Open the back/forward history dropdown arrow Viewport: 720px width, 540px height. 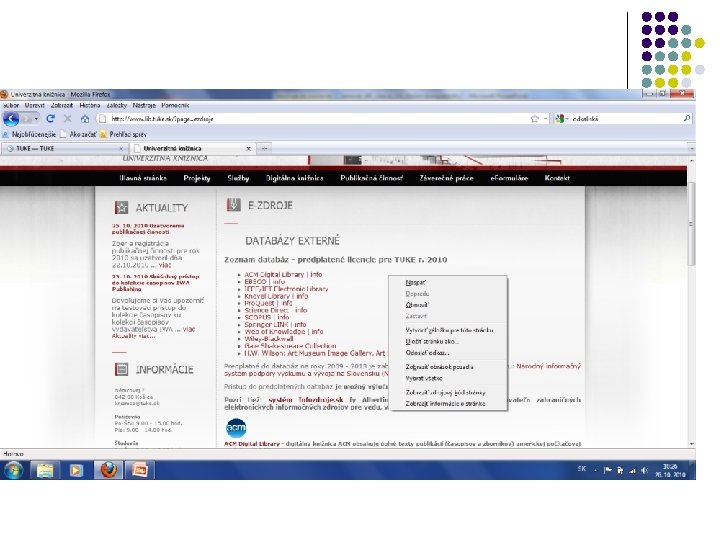(36, 119)
